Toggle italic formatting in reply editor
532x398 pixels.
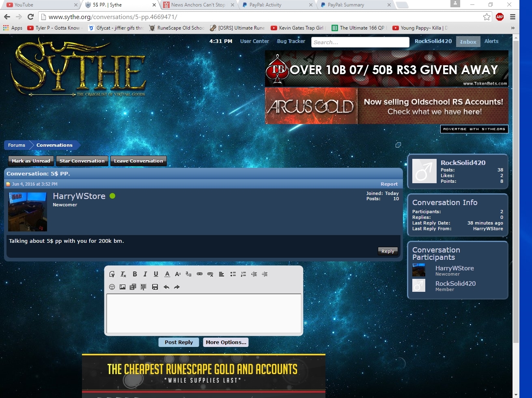(x=145, y=274)
